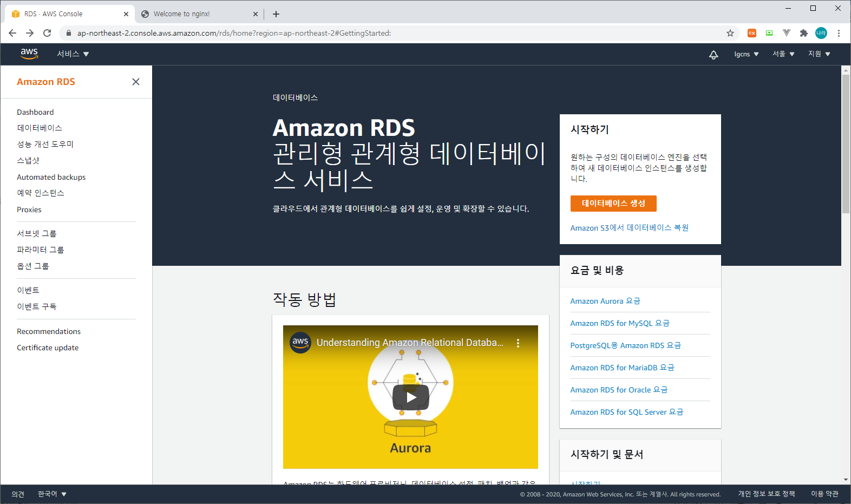This screenshot has height=504, width=851.
Task: Reload the page with refresh icon
Action: pos(47,33)
